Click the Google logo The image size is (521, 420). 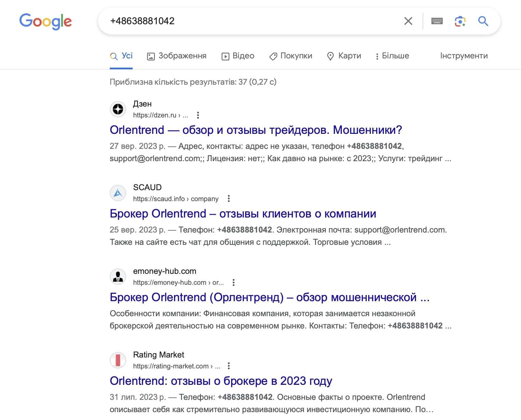pos(45,22)
